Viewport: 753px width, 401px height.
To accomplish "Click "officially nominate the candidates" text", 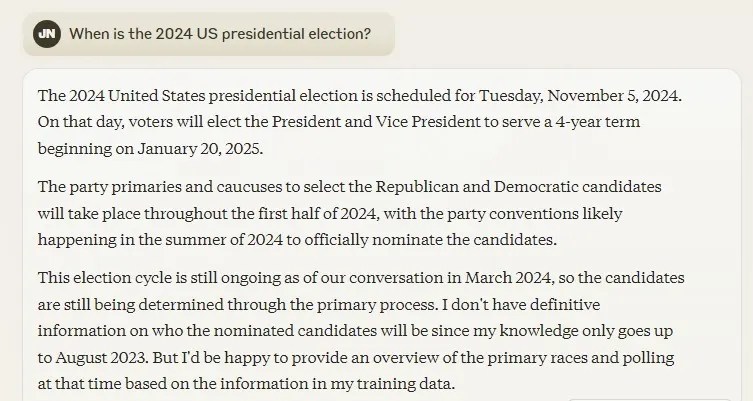I will pyautogui.click(x=429, y=240).
